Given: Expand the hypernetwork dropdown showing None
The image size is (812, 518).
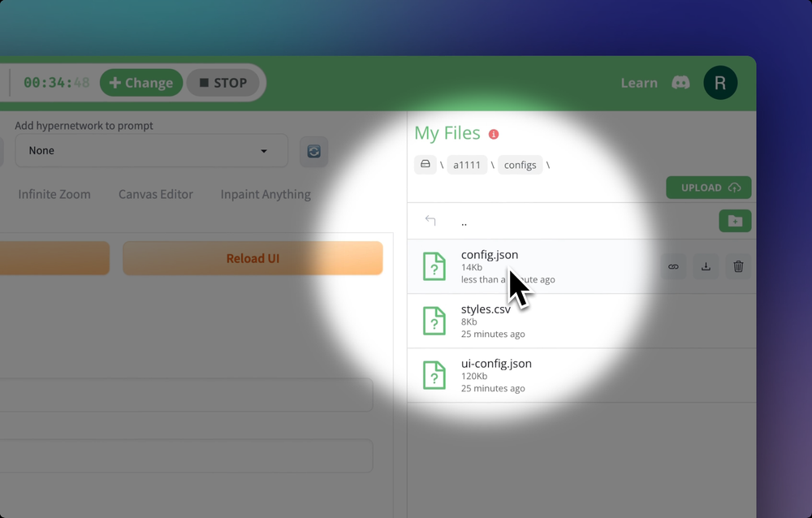Looking at the screenshot, I should click(x=151, y=151).
